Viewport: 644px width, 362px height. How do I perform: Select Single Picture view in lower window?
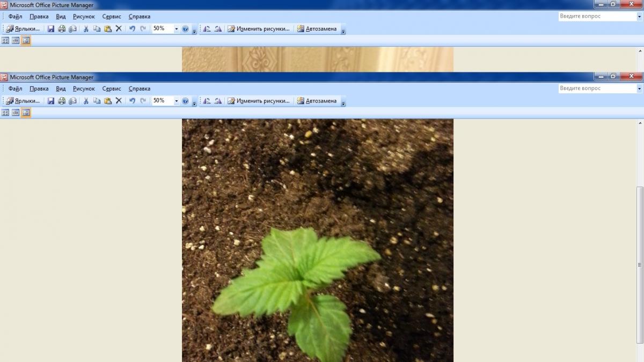(26, 113)
